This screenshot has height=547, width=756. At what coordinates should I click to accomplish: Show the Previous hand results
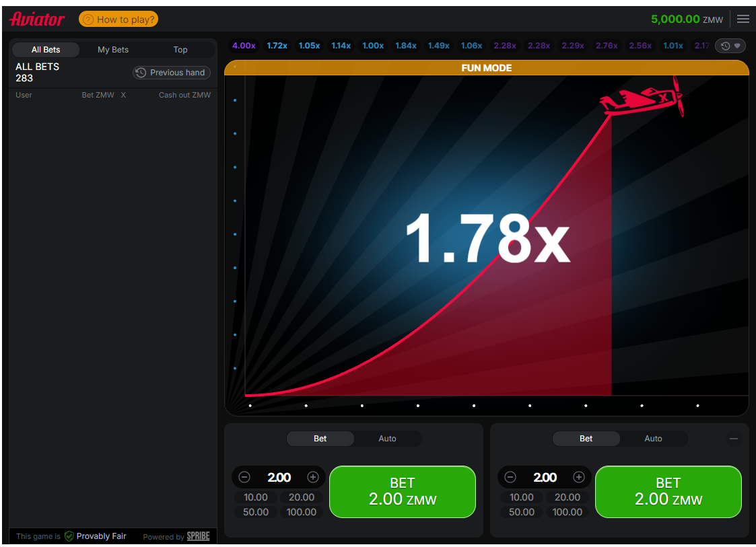(172, 73)
